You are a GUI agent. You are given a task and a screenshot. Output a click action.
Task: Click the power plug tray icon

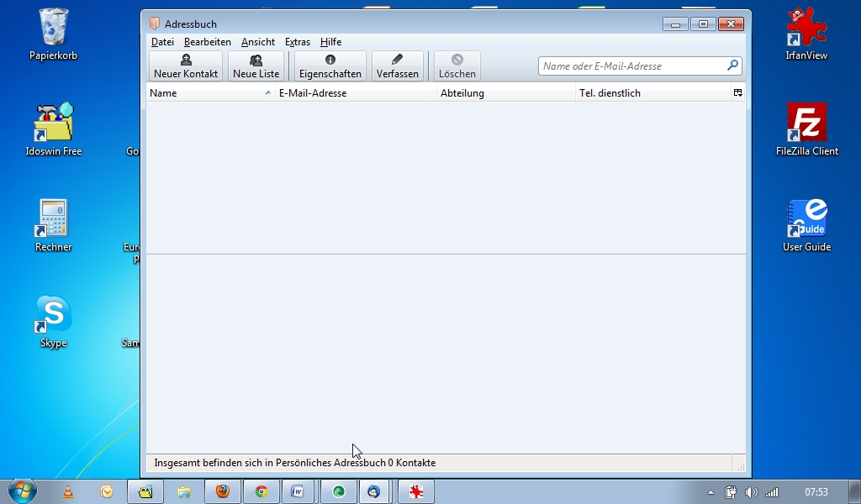731,492
